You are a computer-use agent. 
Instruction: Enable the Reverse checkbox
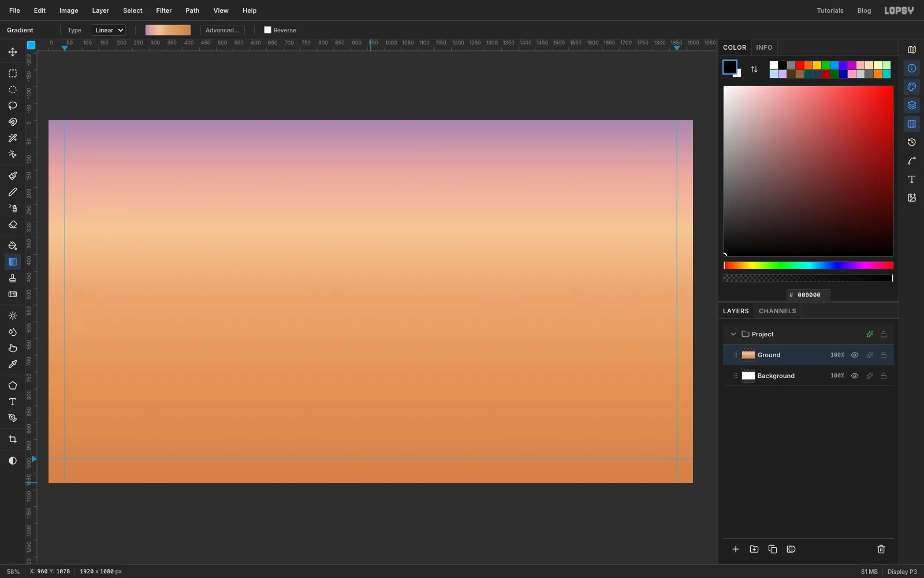point(267,30)
